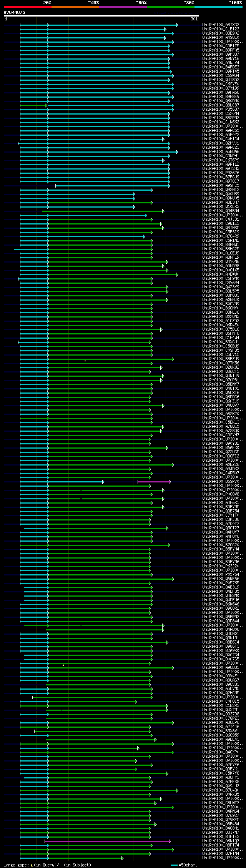
Task: Select hit label UniRef100_Q7PTN4
Action: [221, 854]
